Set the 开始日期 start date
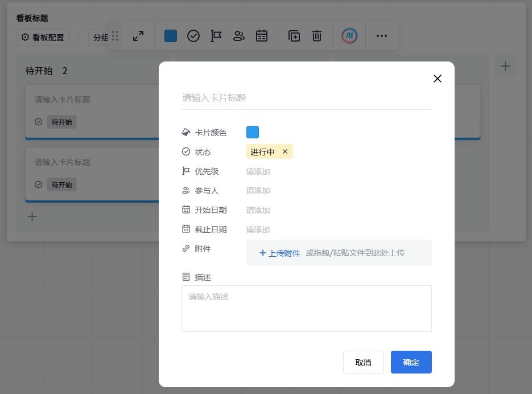 (258, 210)
